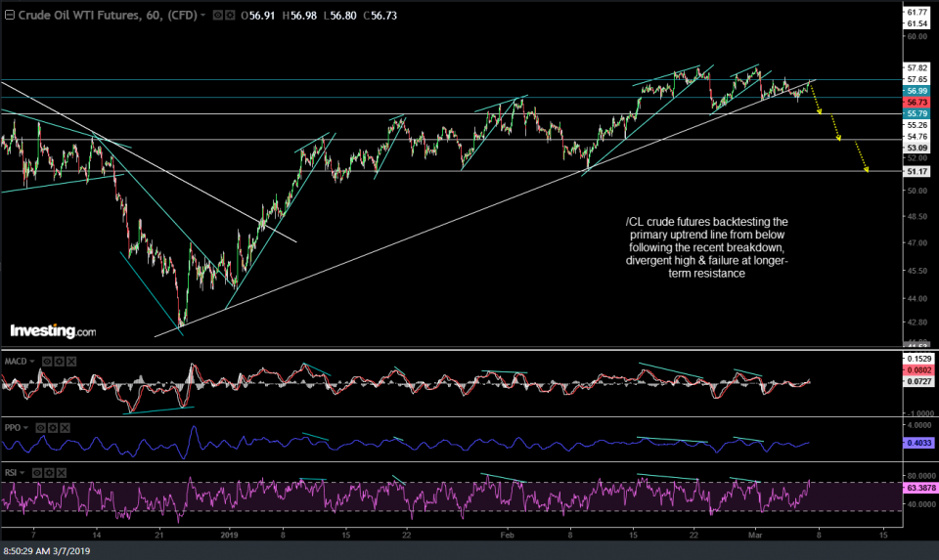Select the 51.17 price level label

click(917, 172)
